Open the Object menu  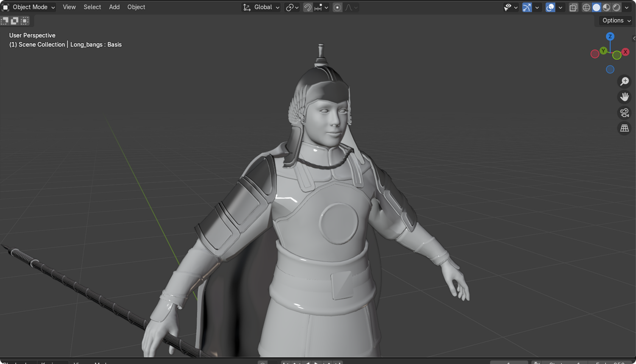136,7
